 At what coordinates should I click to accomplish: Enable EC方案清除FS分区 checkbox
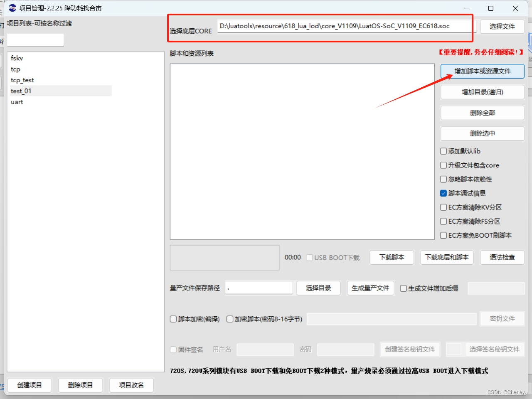[x=443, y=222]
